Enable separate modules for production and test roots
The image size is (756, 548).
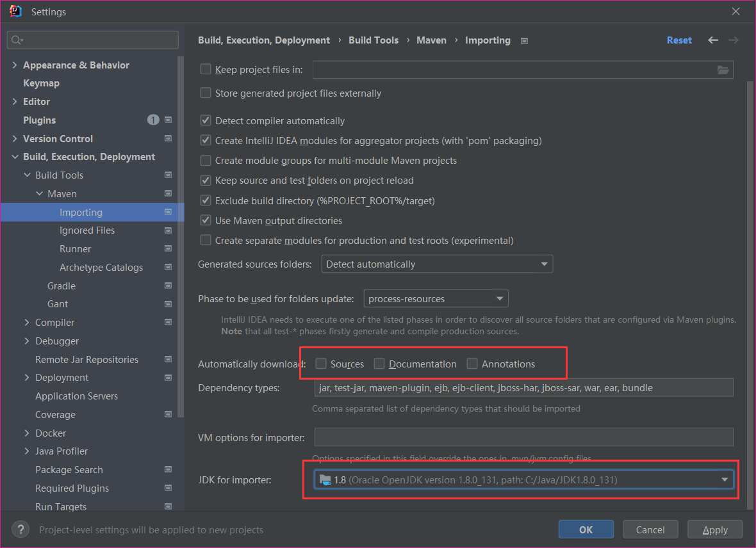click(206, 240)
